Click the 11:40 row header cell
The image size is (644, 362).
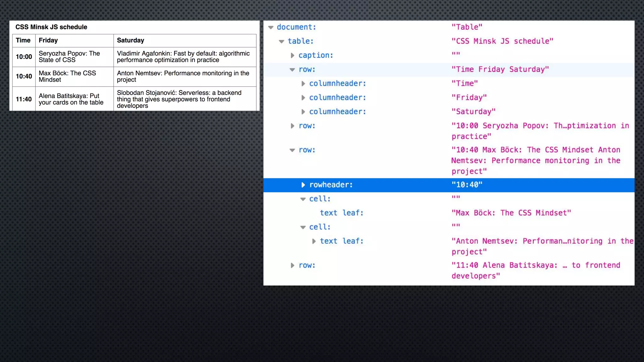24,99
